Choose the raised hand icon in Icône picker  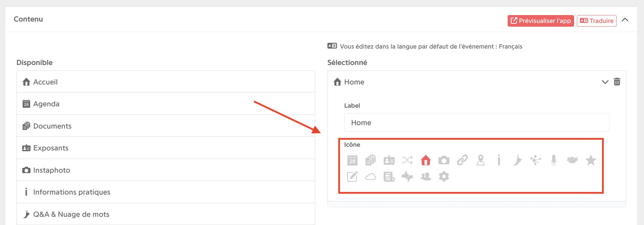pyautogui.click(x=517, y=160)
